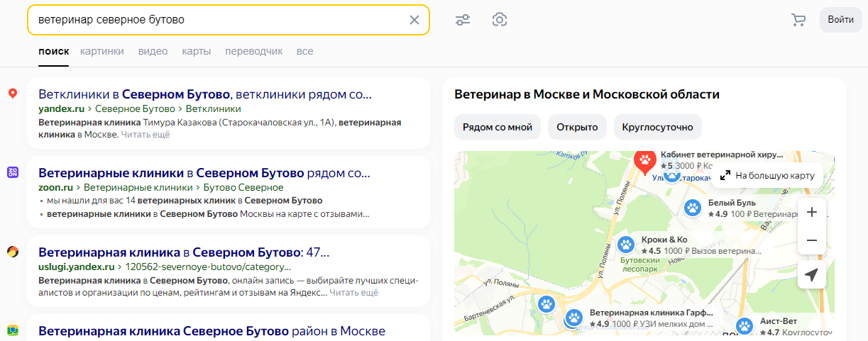Zoom out on the map

pos(812,240)
